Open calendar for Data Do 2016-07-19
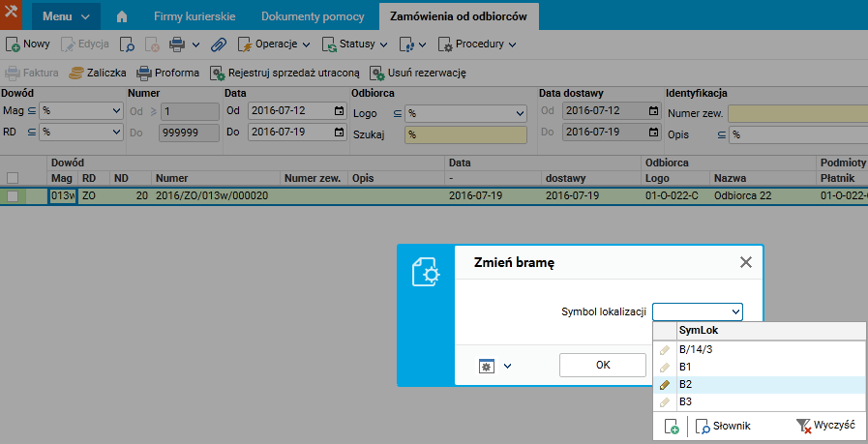Screen dimensions: 868x444 [339, 133]
